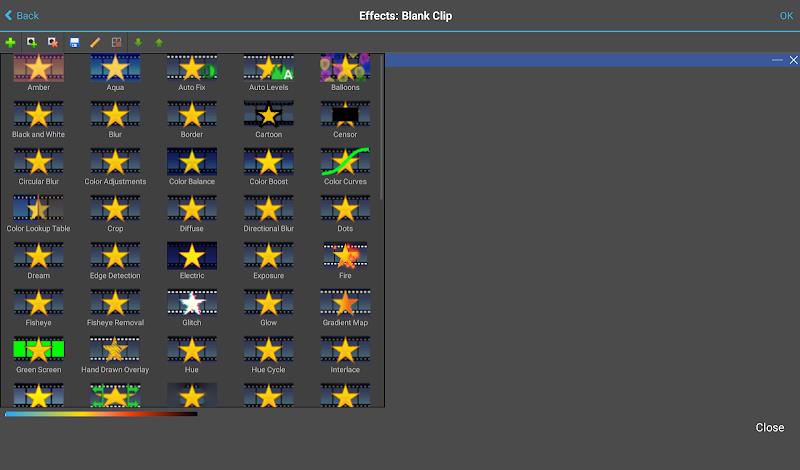Select the Aqua effect
This screenshot has height=470, width=800.
(115, 72)
